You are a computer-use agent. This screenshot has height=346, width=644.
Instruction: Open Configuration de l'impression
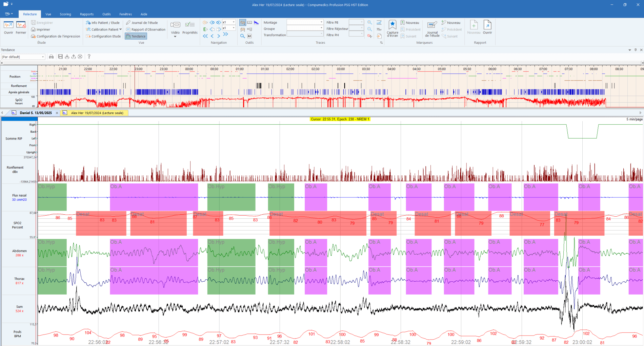(x=56, y=36)
